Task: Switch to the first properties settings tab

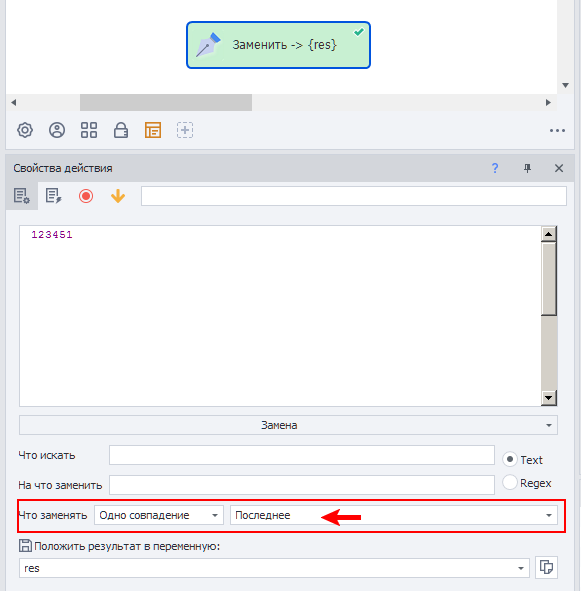Action: 22,196
